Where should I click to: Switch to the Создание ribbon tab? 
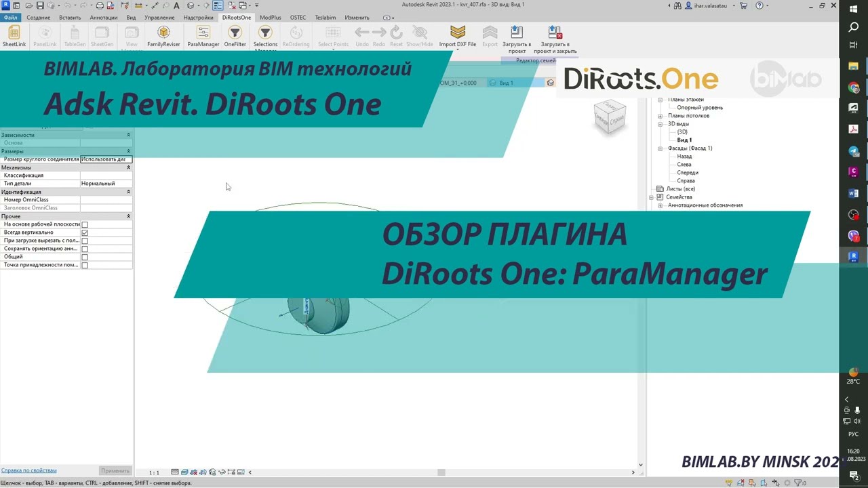tap(39, 18)
